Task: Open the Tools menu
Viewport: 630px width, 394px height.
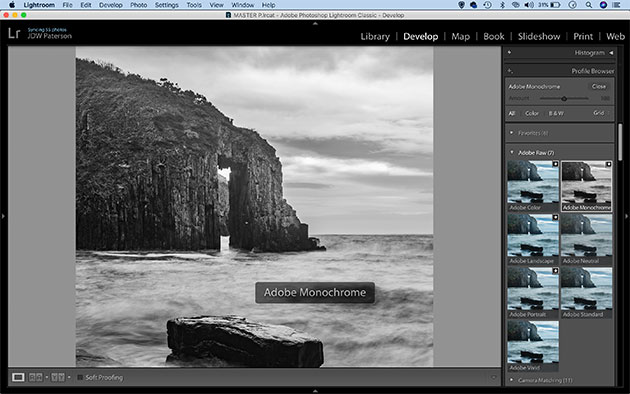Action: coord(194,5)
